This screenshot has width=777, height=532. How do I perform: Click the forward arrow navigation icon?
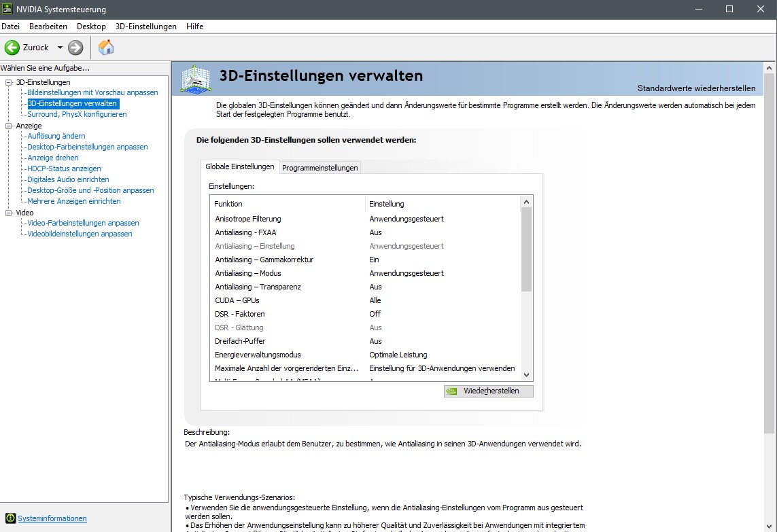[75, 48]
